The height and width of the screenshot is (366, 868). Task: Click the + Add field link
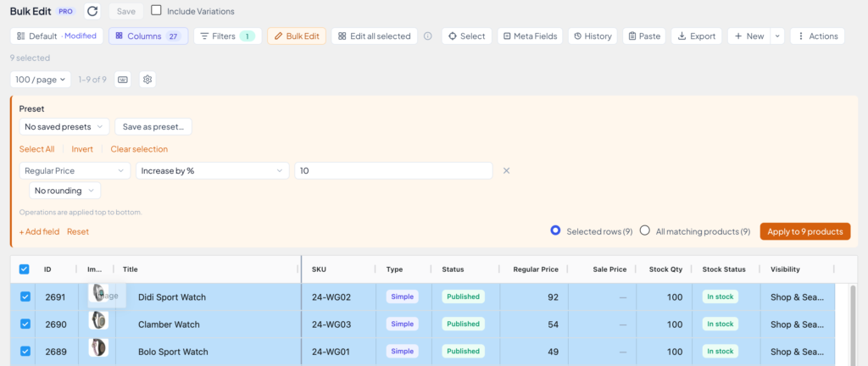coord(39,231)
